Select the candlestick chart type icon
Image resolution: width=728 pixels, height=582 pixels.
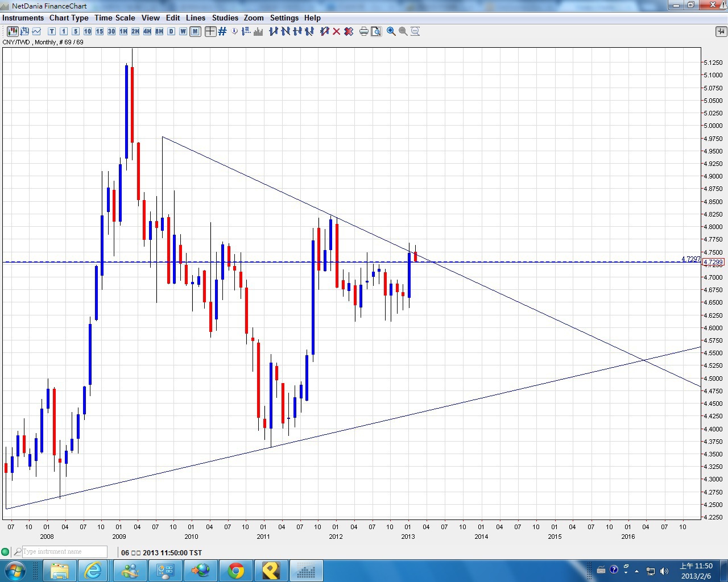[13, 31]
